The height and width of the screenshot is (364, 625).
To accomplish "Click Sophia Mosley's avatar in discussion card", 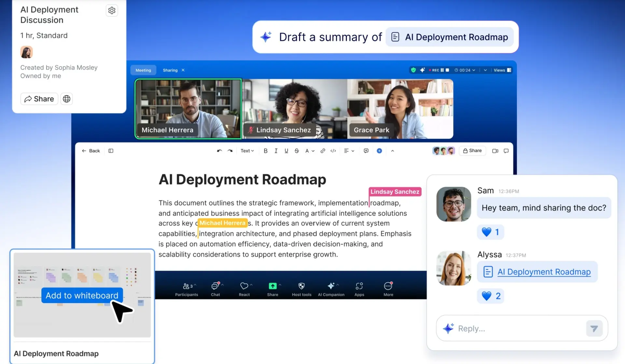I will (x=27, y=52).
